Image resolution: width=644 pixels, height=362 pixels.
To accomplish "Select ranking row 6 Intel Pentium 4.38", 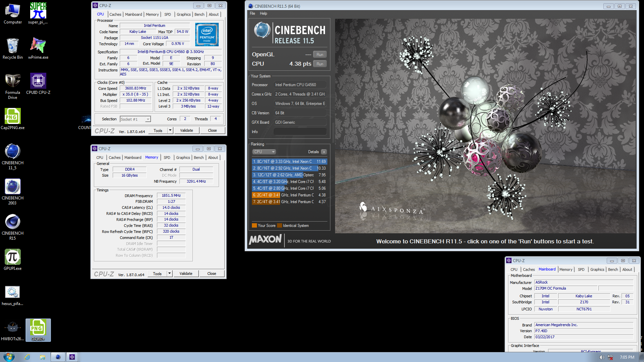I will 289,195.
